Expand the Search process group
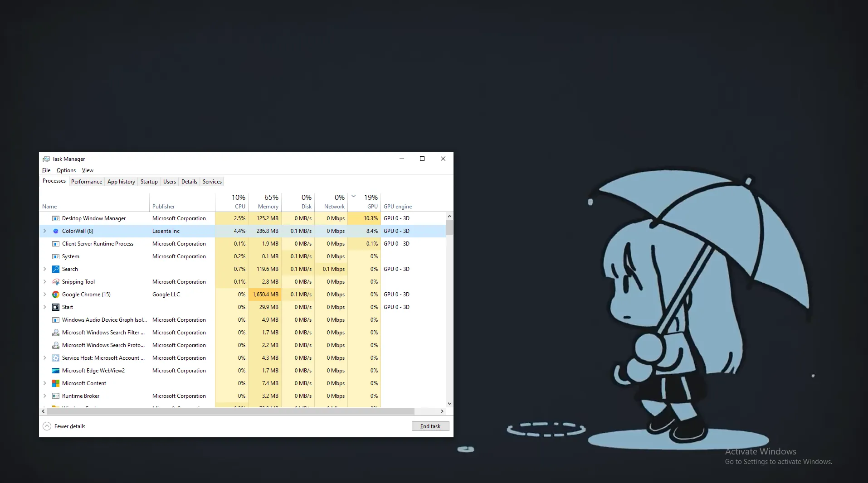The height and width of the screenshot is (483, 868). coord(44,269)
